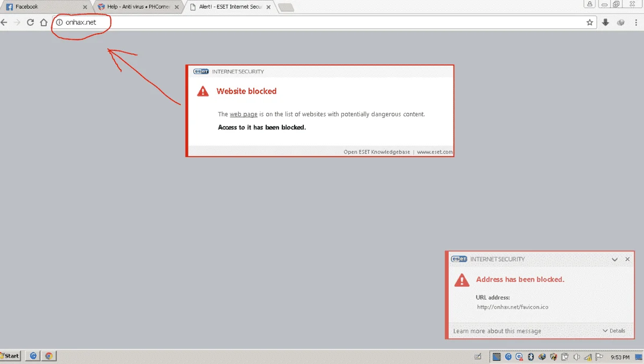Screen dimensions: 644x364
Task: Open Action Center flag icon
Action: click(x=599, y=356)
